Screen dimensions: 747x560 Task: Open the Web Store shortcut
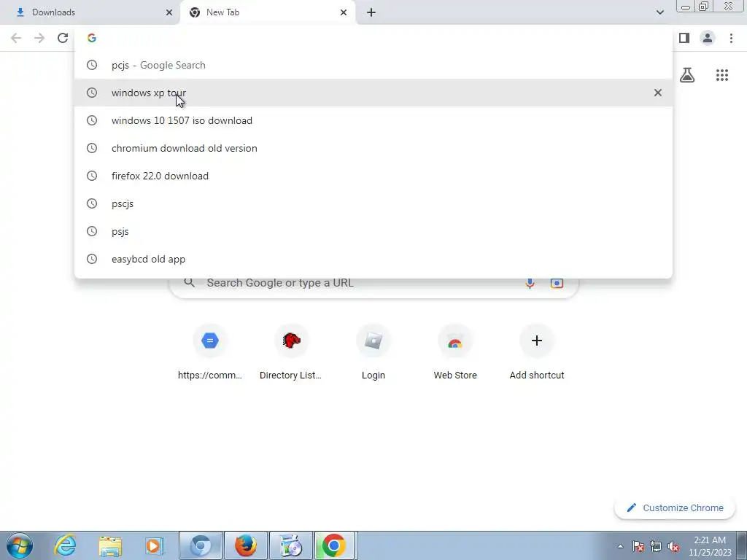(455, 352)
